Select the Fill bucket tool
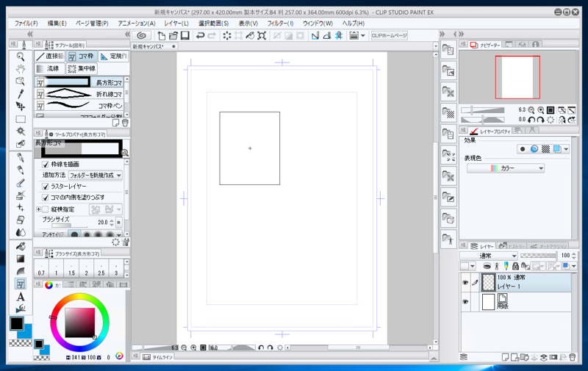This screenshot has height=371, width=588. point(21,246)
